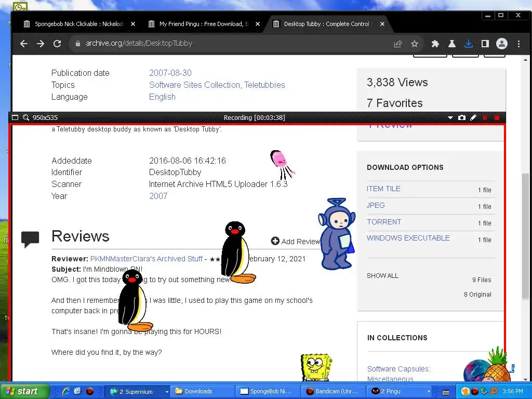Screen dimensions: 532x399
Task: Open the Teletubbies topic link
Action: [264, 85]
